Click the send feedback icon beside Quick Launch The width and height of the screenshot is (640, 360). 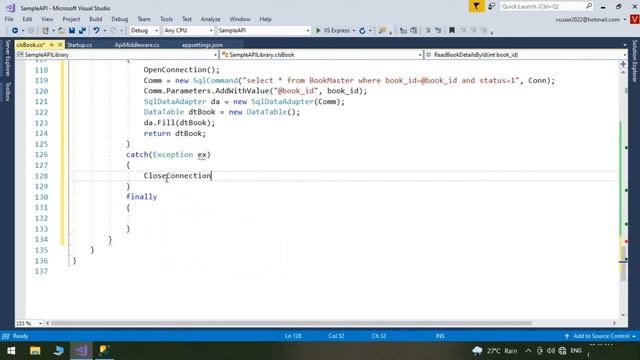pyautogui.click(x=491, y=6)
